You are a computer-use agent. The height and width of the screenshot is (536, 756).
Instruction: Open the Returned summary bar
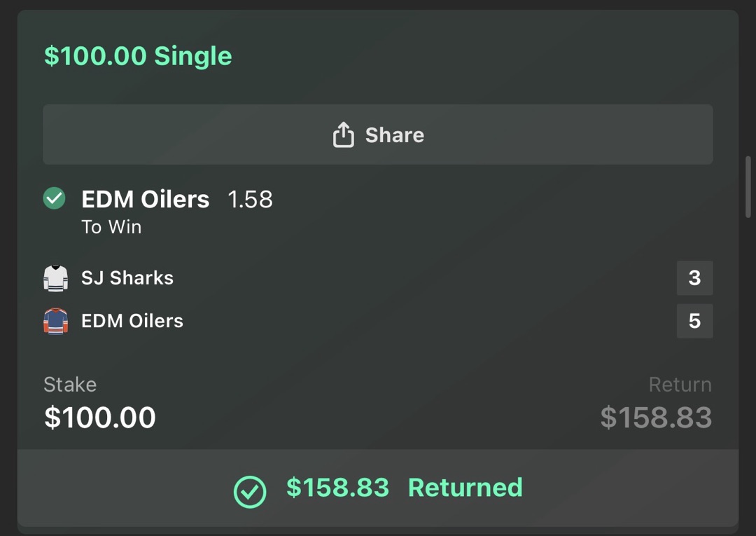[378, 488]
